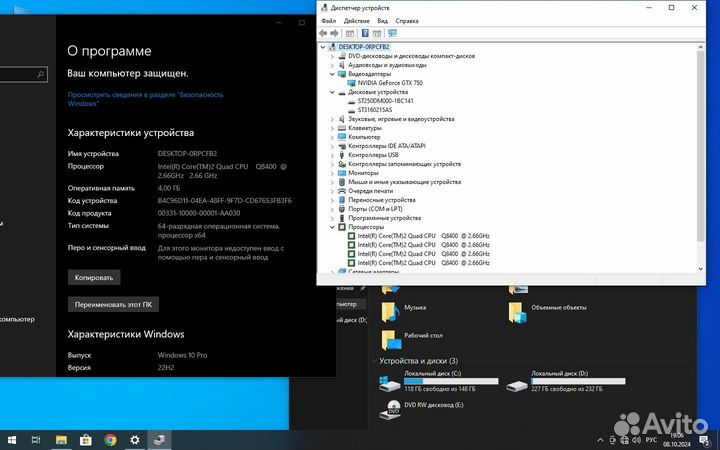Open File Explorer from the taskbar
Screen dimensions: 720x450
coord(60,439)
